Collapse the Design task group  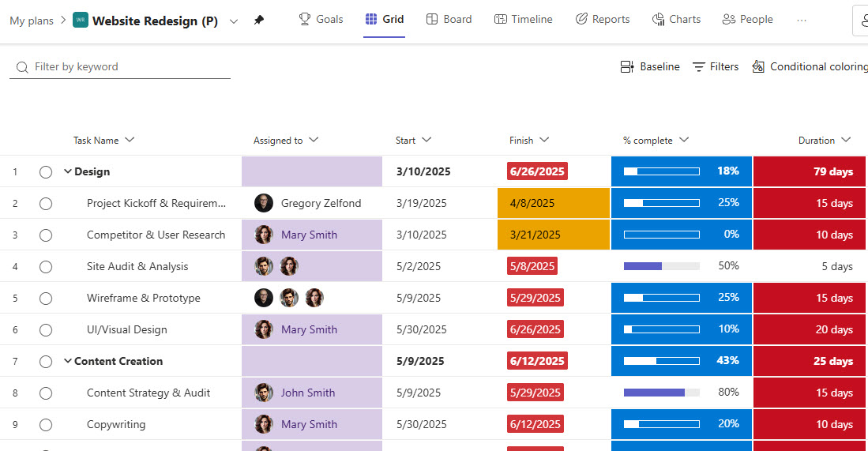(x=68, y=171)
